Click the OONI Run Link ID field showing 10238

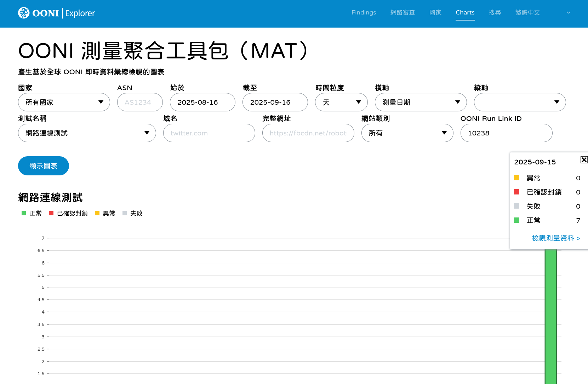506,133
